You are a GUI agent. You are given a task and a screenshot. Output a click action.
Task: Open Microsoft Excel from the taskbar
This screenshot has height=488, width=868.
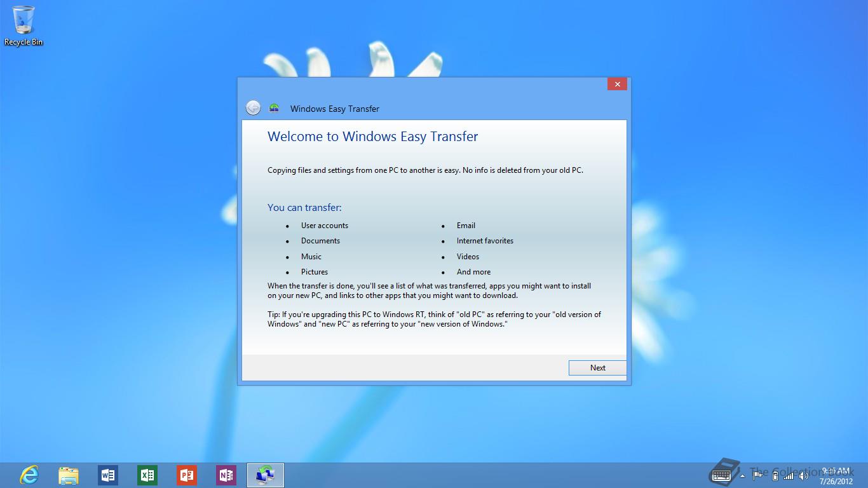coord(147,475)
